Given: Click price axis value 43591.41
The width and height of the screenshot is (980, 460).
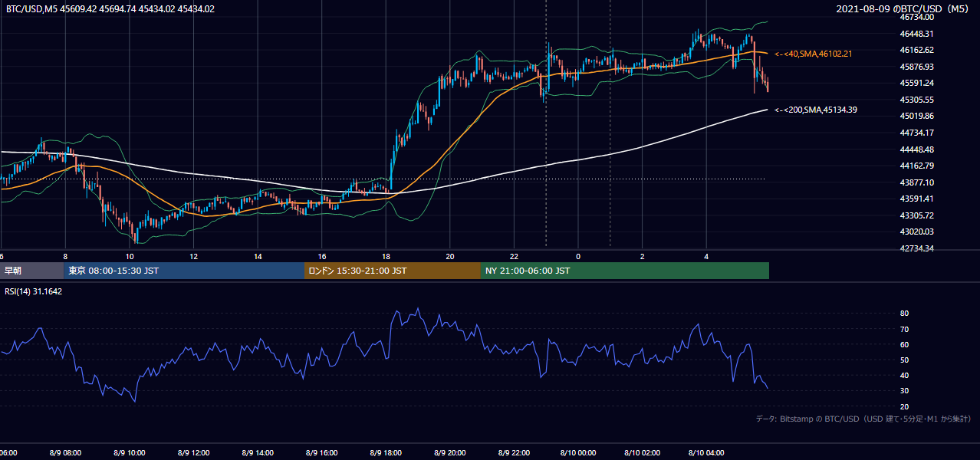Looking at the screenshot, I should coord(916,199).
